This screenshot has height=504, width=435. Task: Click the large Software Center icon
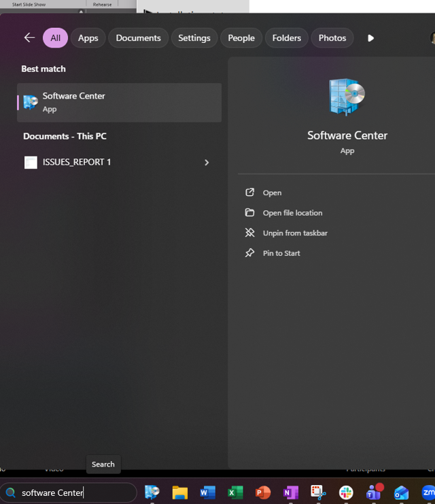[x=347, y=97]
